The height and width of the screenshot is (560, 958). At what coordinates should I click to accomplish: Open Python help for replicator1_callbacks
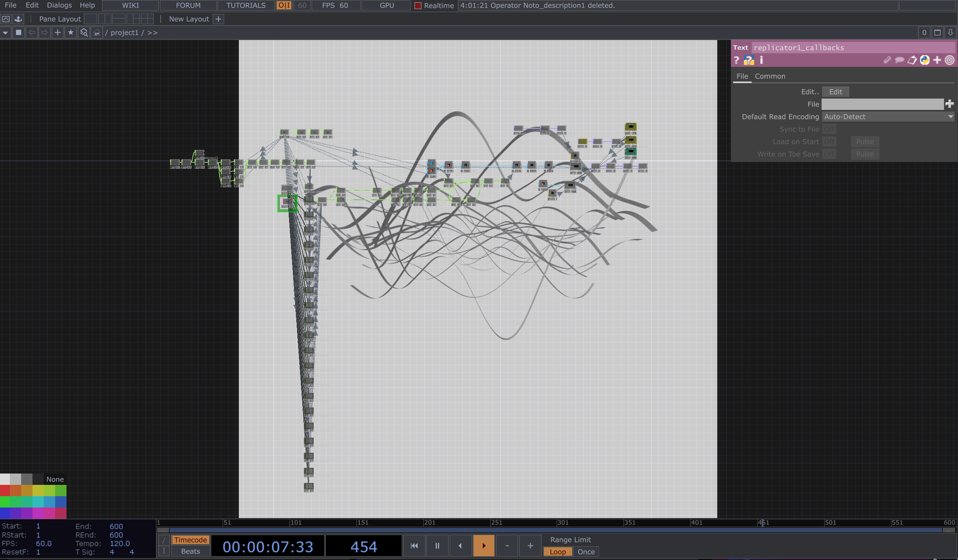tap(749, 60)
